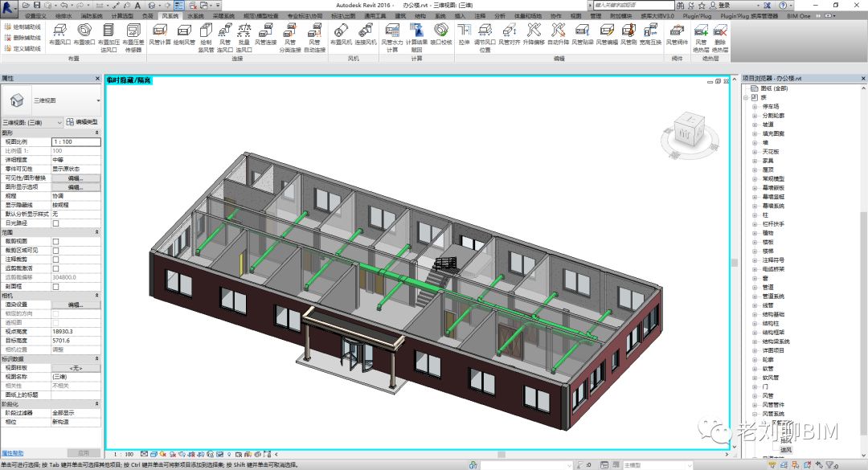Image resolution: width=868 pixels, height=470 pixels.
Task: Select the 风管阀件 duct valve tool
Action: (677, 35)
